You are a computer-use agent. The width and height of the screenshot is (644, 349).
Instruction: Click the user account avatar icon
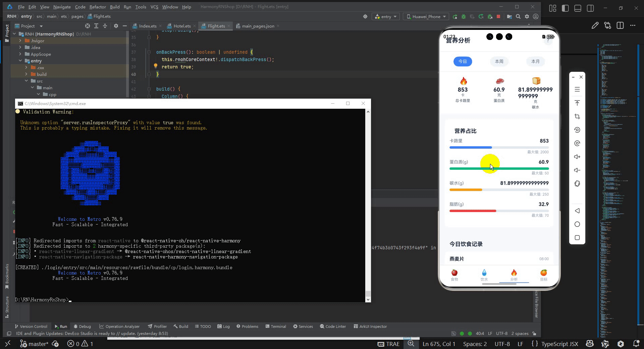[536, 16]
